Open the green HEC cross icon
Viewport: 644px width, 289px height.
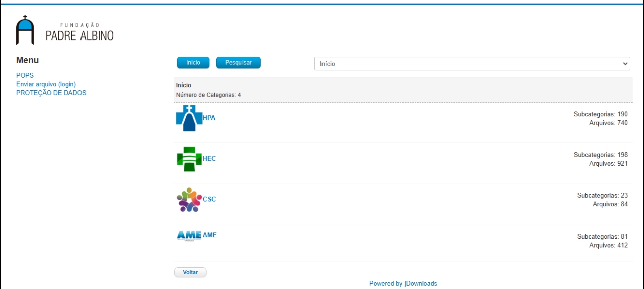pyautogui.click(x=189, y=159)
